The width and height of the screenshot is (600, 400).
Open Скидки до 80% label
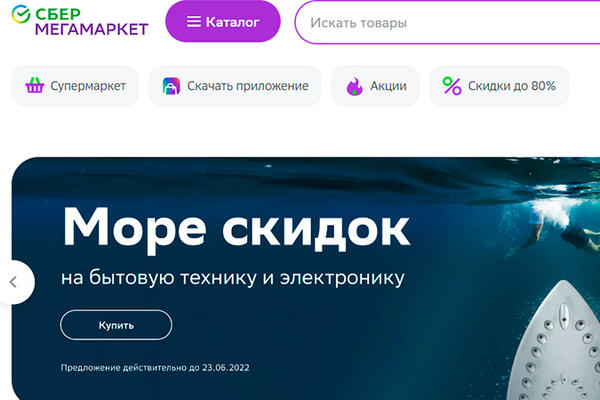(x=511, y=86)
